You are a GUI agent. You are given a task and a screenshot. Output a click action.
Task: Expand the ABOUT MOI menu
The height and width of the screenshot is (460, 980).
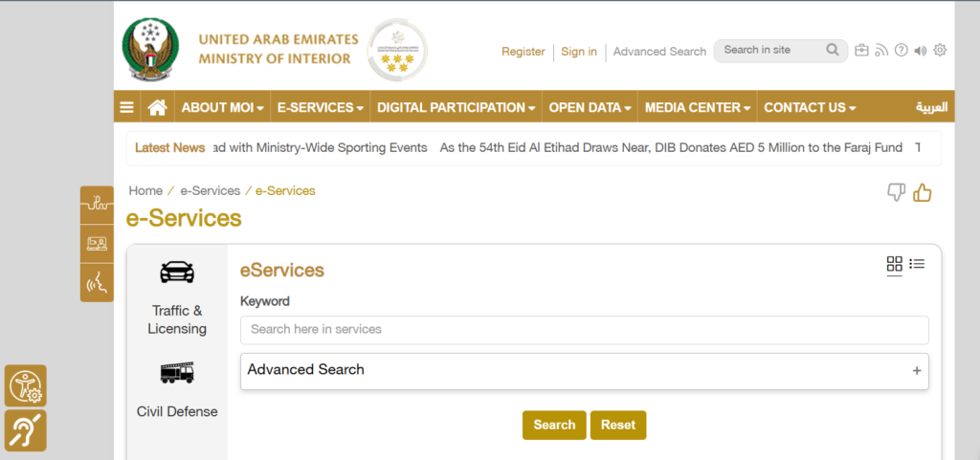pyautogui.click(x=222, y=107)
